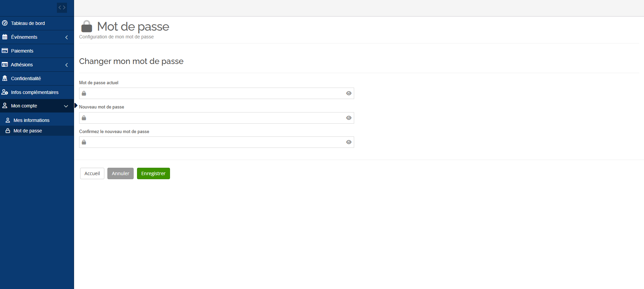Image resolution: width=644 pixels, height=289 pixels.
Task: Focus the Nouveau mot de passe input
Action: (215, 118)
